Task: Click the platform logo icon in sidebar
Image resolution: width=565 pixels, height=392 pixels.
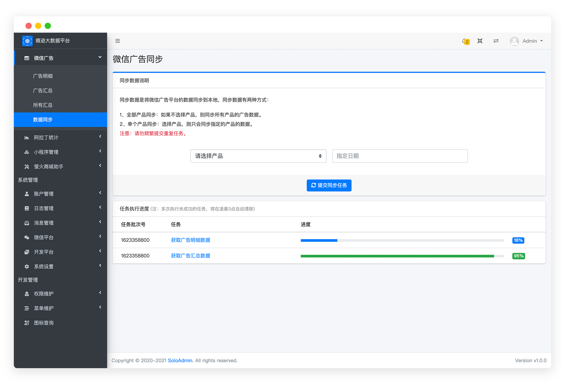Action: 27,41
